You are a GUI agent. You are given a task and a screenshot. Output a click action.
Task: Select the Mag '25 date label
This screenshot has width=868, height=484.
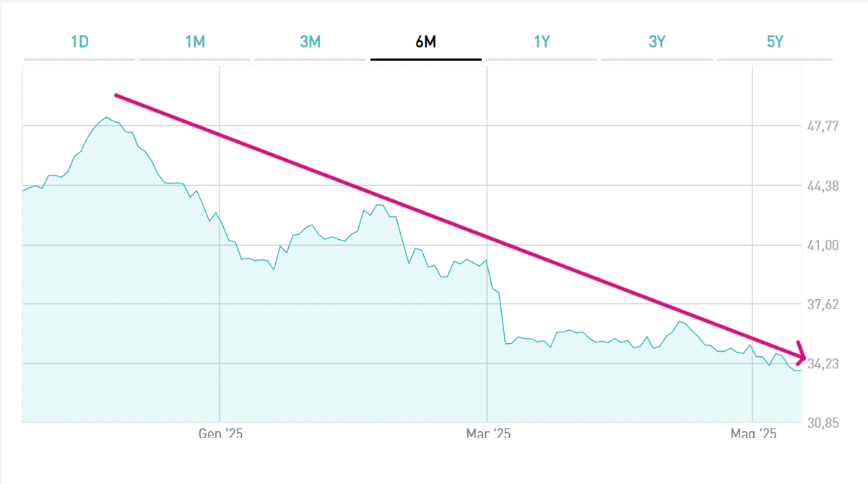click(x=753, y=434)
